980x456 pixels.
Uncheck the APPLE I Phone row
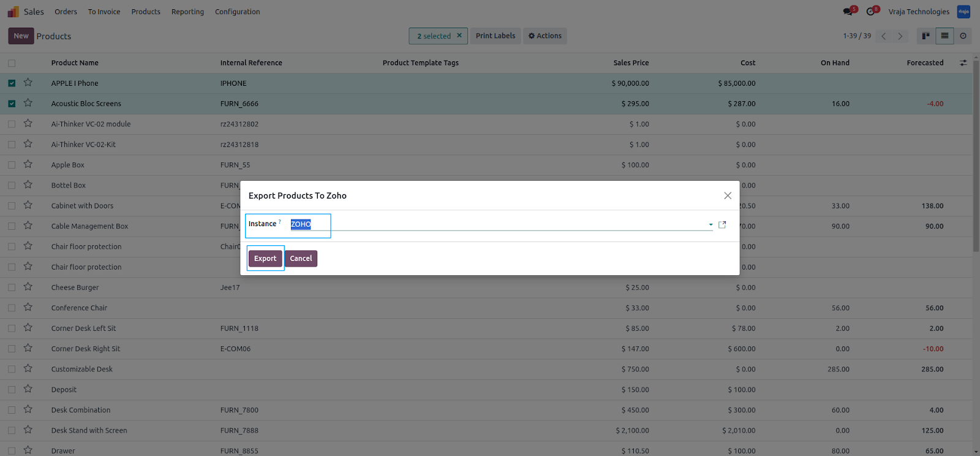12,83
